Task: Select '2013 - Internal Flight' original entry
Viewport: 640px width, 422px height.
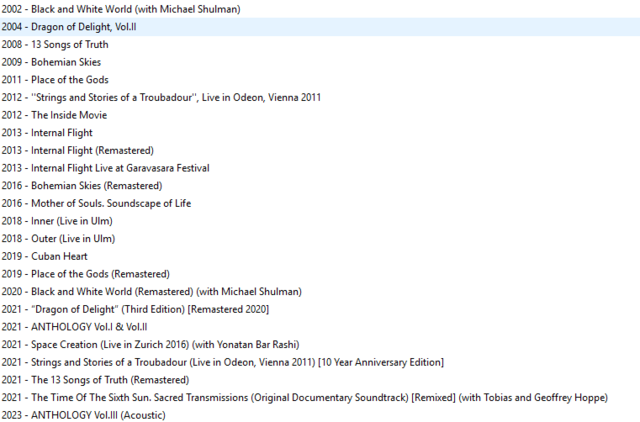Action: pyautogui.click(x=47, y=133)
